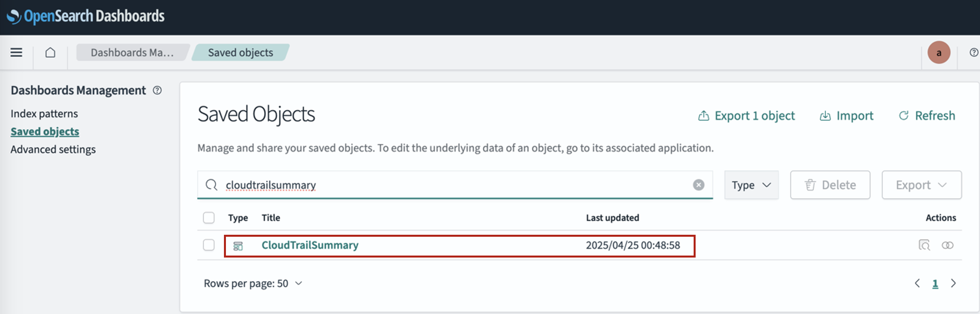Clear the search field text
This screenshot has width=980, height=314.
[x=699, y=185]
